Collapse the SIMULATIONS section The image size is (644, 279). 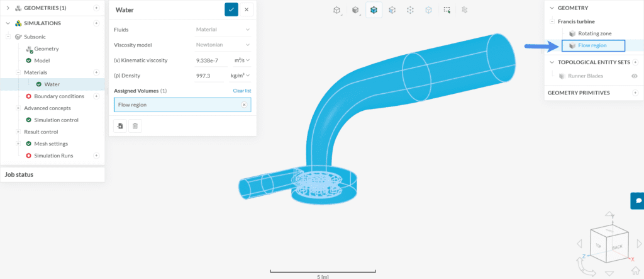(x=8, y=23)
